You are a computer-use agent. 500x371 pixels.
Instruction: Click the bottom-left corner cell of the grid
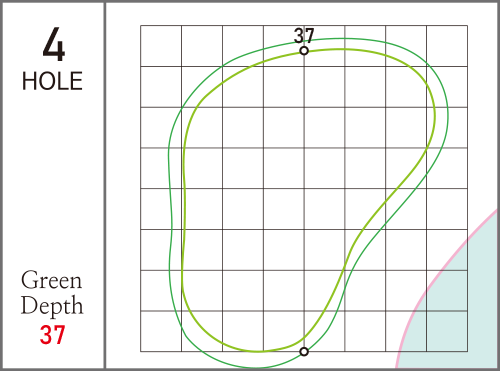point(161,331)
